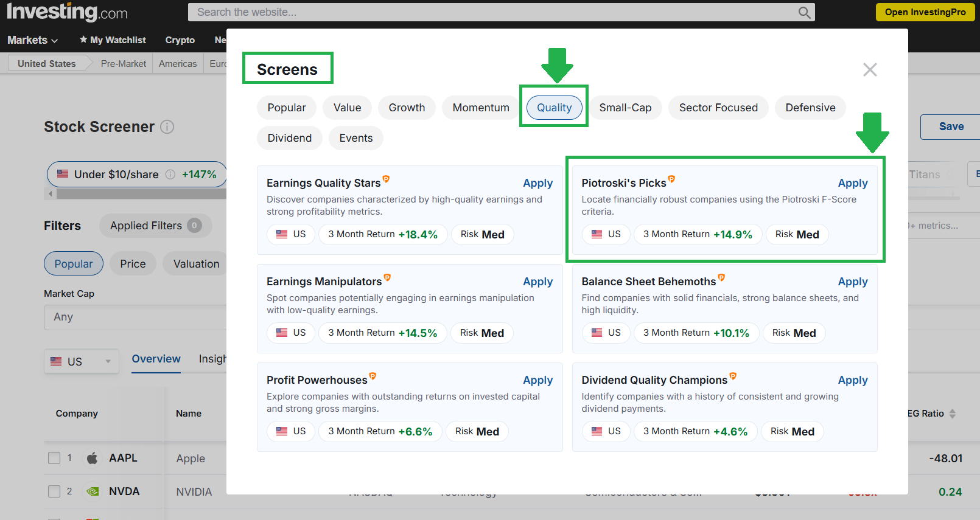Apply the Dividend Quality Champions screen
The width and height of the screenshot is (980, 520).
click(x=853, y=380)
